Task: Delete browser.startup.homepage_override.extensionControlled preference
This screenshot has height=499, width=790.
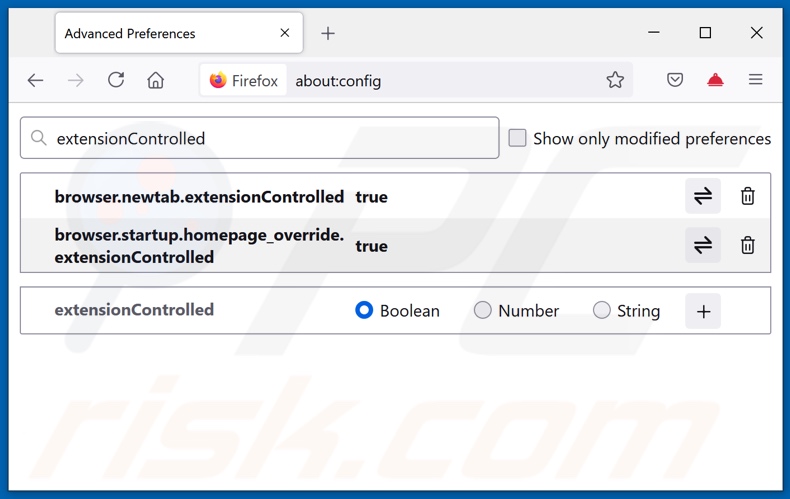Action: (x=748, y=245)
